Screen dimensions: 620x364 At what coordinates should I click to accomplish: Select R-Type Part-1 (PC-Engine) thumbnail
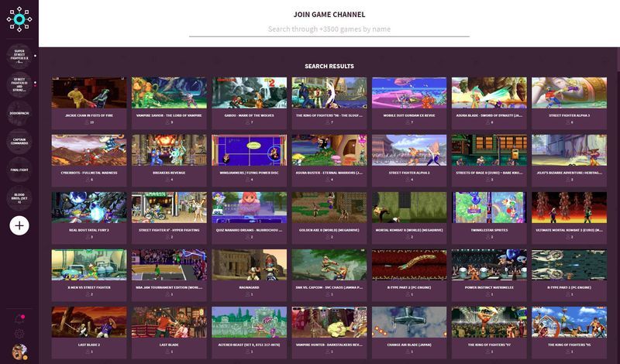pyautogui.click(x=569, y=265)
